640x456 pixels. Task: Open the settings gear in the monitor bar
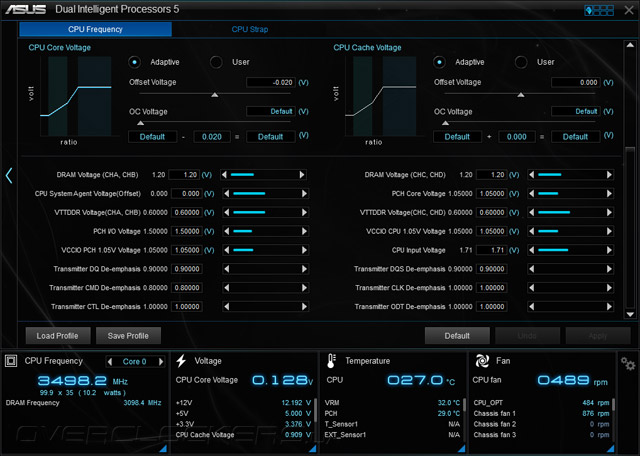[x=628, y=363]
